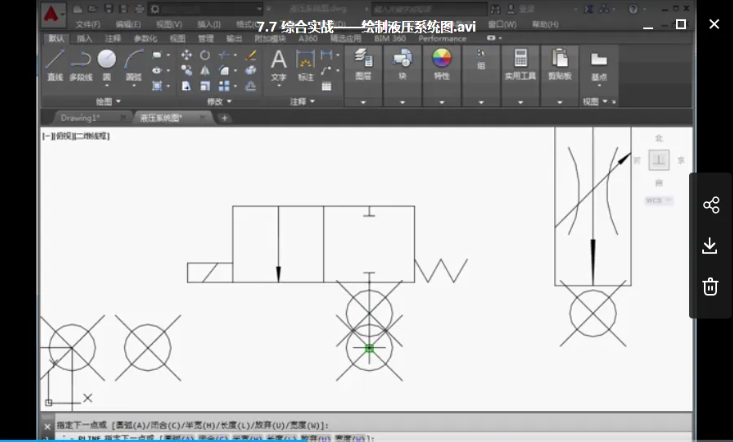Select the Fillet tool icon
Image resolution: width=733 pixels, height=442 pixels.
click(224, 71)
